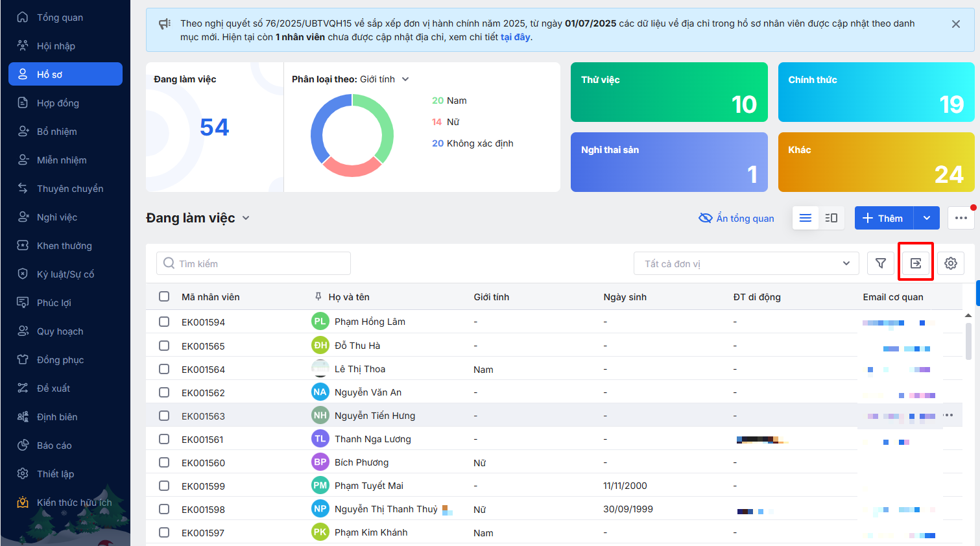Click avatar of Phạm Hồng Lâm
The image size is (980, 546).
pos(320,322)
